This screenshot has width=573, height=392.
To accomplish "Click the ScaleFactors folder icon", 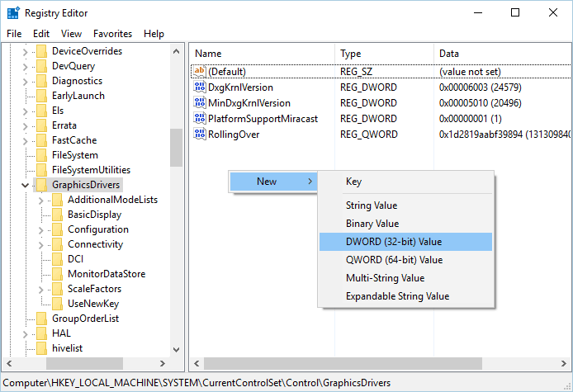I will coord(57,289).
